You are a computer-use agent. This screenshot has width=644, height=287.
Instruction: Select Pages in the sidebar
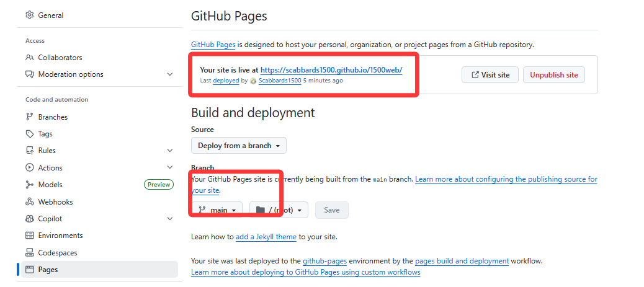(x=98, y=270)
